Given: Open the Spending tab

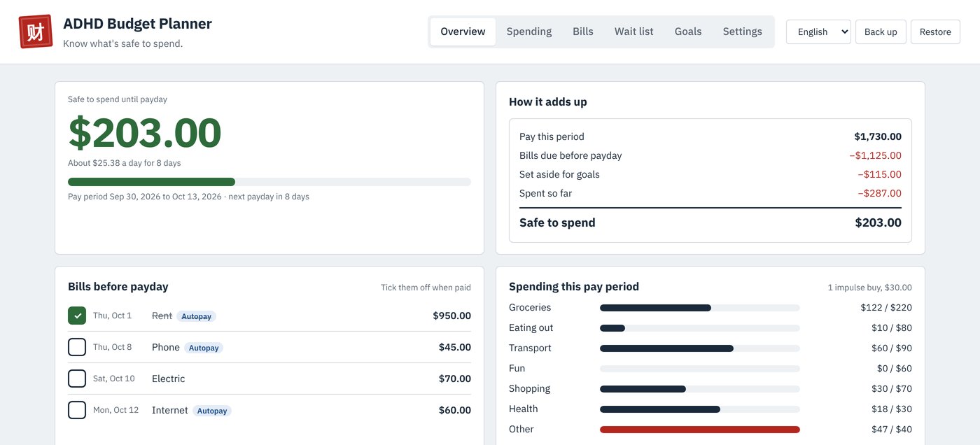Looking at the screenshot, I should [x=529, y=31].
